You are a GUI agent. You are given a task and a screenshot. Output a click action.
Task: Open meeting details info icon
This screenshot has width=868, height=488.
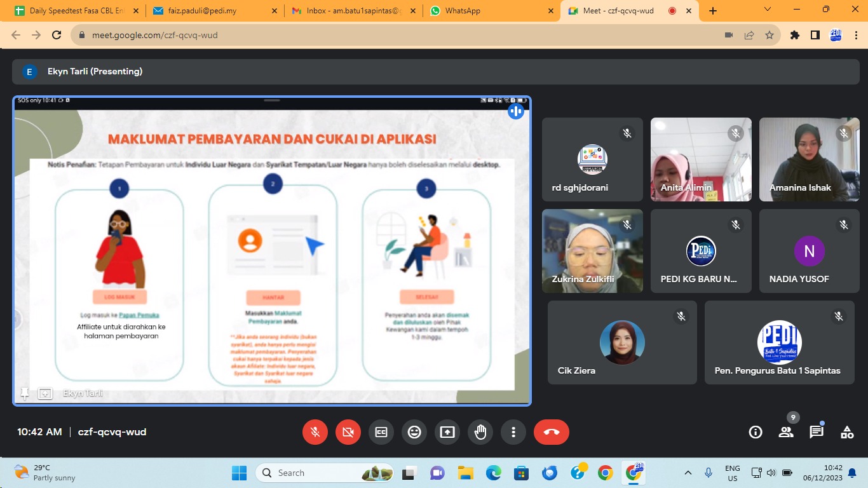[x=756, y=432]
